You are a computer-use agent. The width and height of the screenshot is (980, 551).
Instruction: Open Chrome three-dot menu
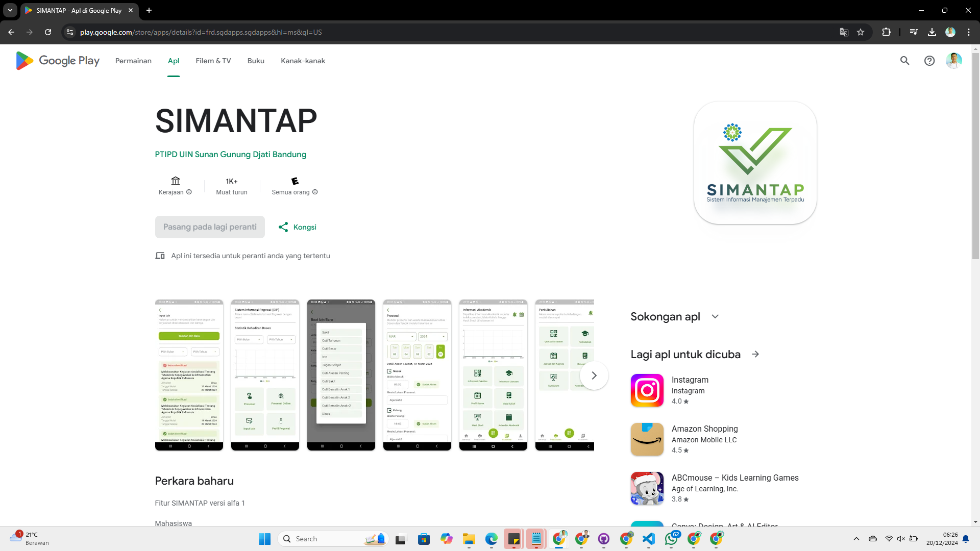(969, 32)
